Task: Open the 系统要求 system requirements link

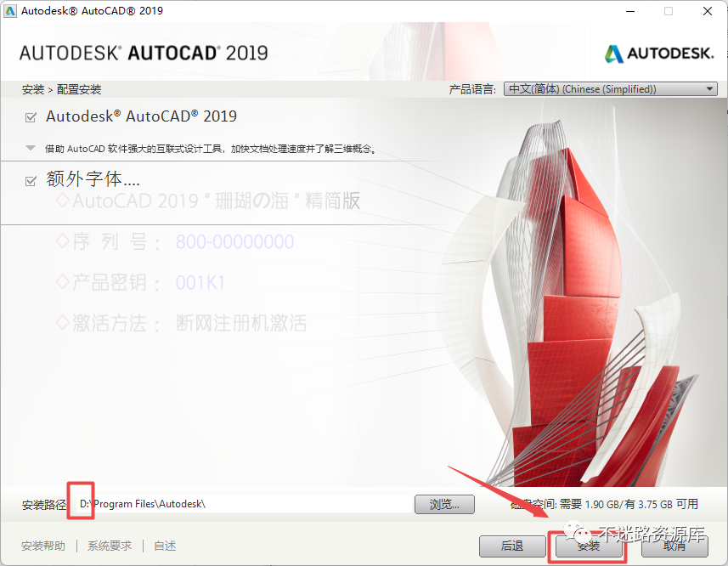Action: 110,546
